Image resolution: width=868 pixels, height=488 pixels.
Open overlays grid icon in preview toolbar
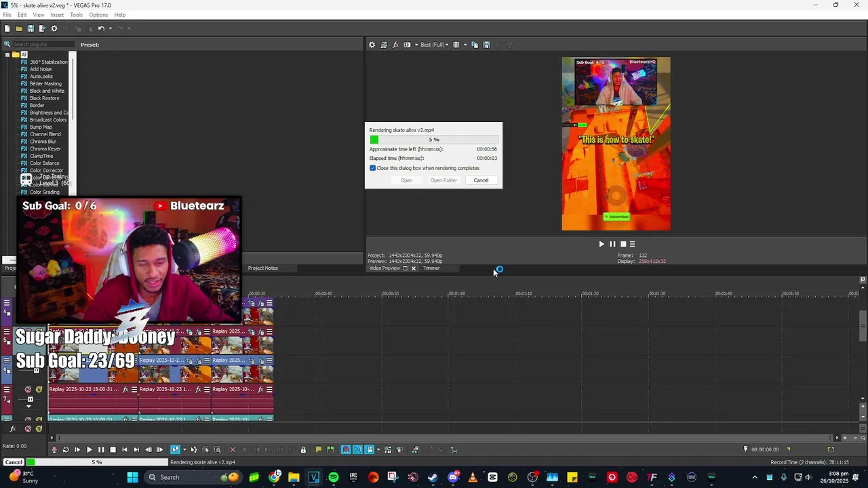(456, 45)
